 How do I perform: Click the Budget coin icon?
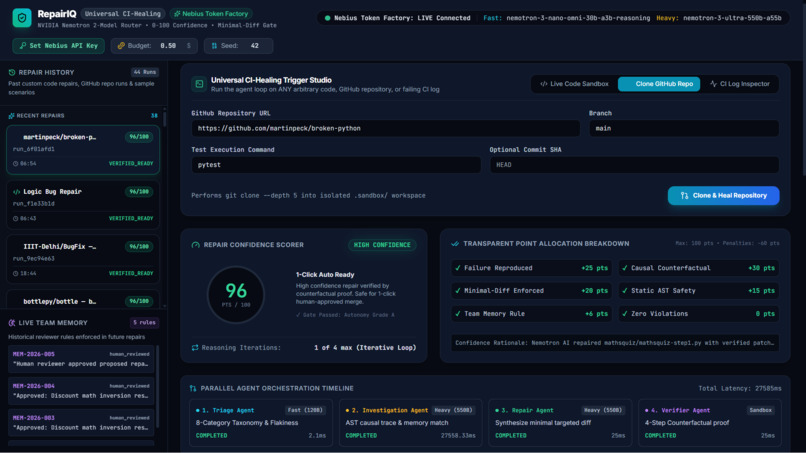click(x=121, y=46)
